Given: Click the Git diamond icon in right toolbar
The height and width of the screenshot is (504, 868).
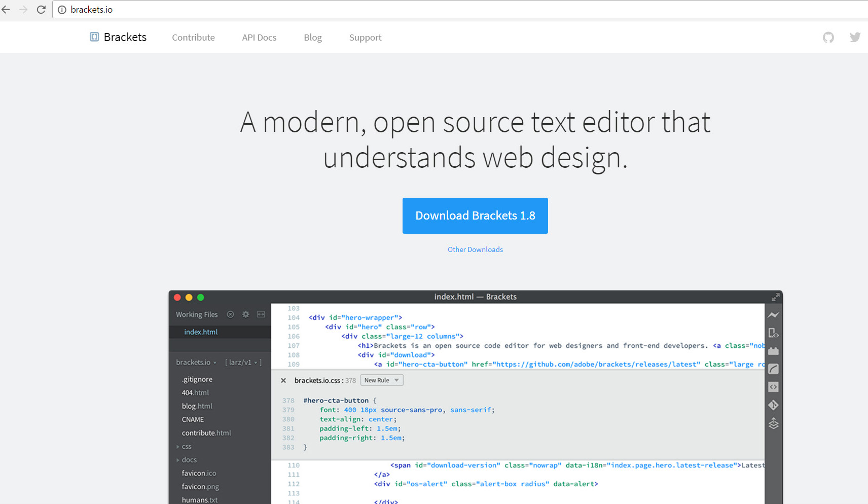Looking at the screenshot, I should (773, 405).
